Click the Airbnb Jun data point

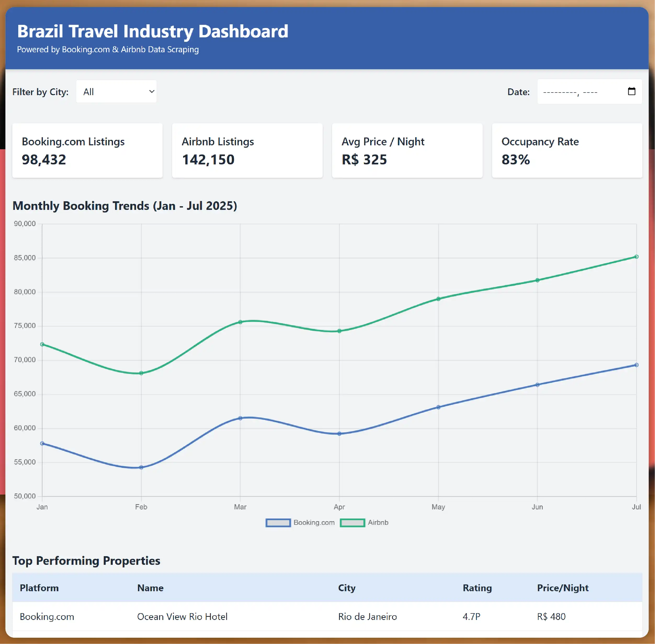(x=537, y=280)
